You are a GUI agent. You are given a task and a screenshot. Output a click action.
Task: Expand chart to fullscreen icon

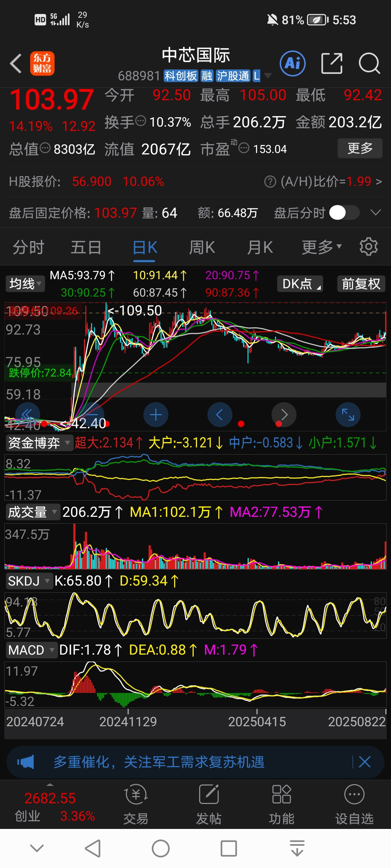(x=348, y=414)
